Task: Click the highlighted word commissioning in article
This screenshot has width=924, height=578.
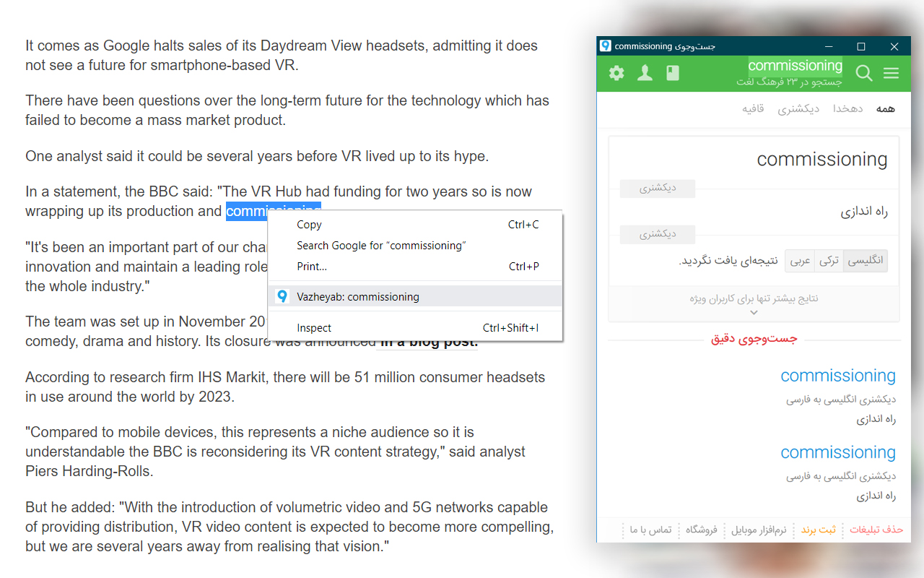Action: click(273, 211)
